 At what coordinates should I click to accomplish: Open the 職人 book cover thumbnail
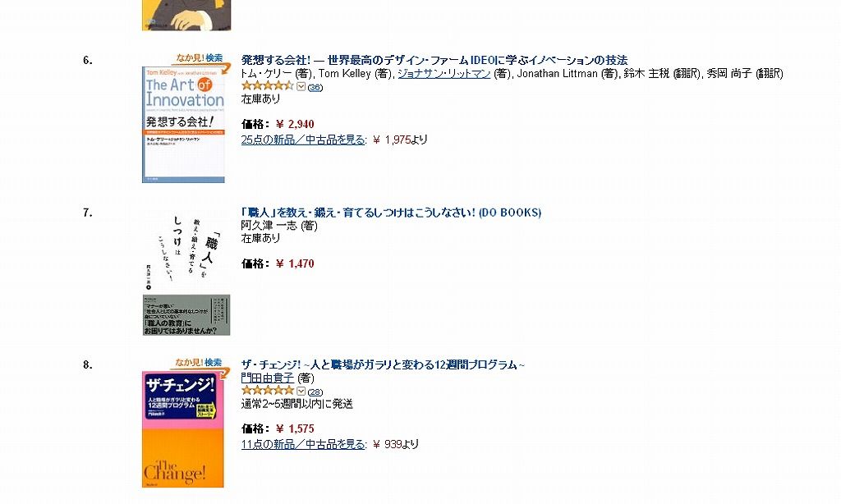pos(186,273)
